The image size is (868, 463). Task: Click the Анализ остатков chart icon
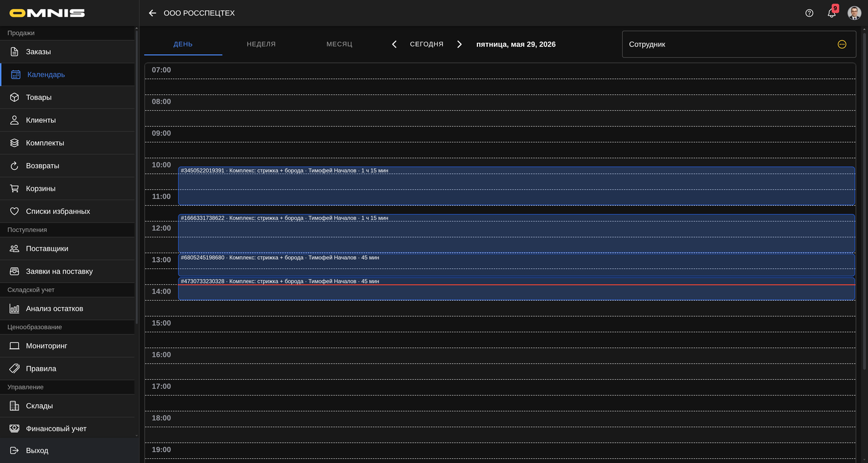pos(14,309)
